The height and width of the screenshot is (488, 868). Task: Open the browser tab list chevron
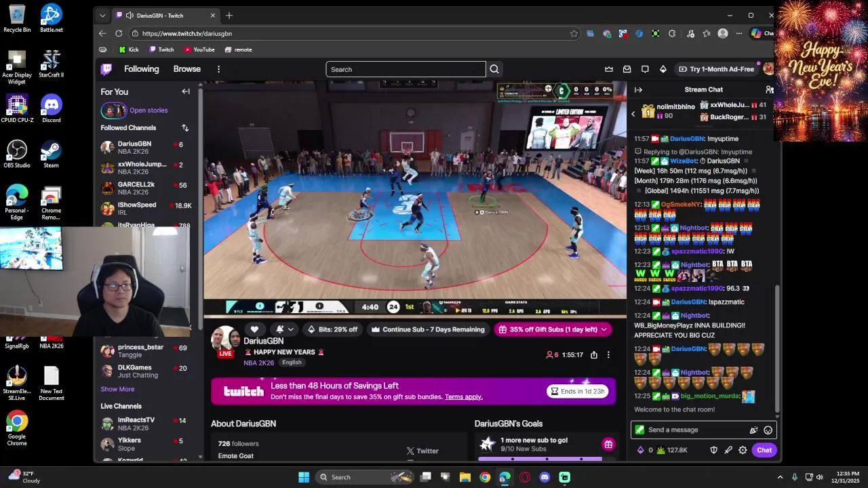pyautogui.click(x=102, y=15)
